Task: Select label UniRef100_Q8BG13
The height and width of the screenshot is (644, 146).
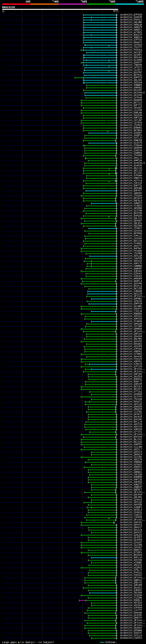Action: (131, 580)
